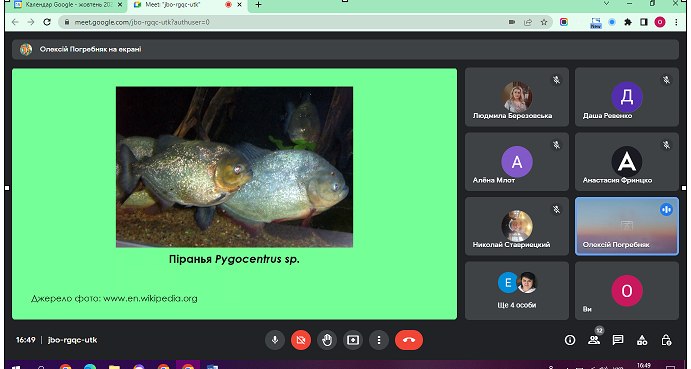Reload the Meet page

pos(47,22)
